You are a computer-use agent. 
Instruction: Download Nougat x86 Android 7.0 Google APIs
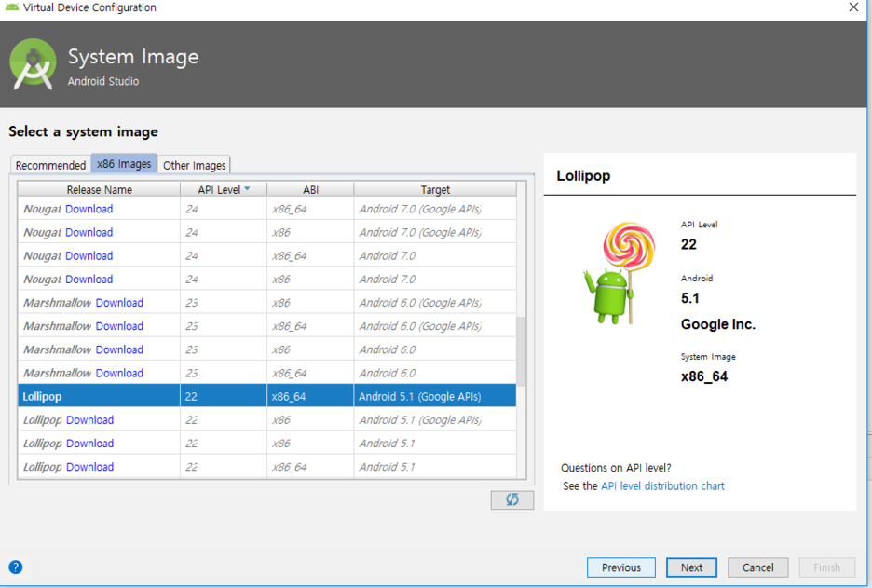pos(89,232)
